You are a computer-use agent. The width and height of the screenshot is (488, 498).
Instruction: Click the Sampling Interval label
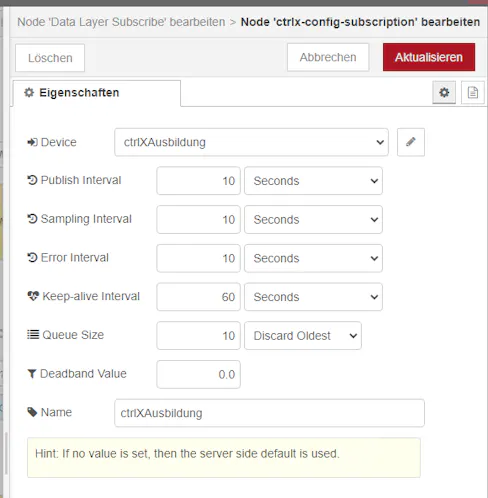[86, 219]
